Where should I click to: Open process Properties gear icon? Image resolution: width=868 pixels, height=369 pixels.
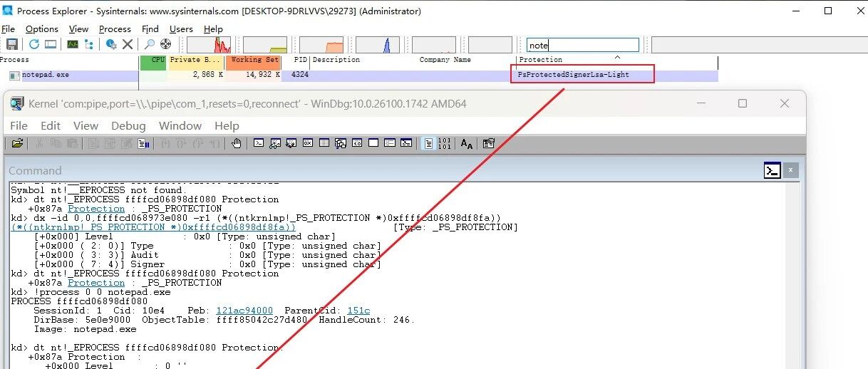111,44
